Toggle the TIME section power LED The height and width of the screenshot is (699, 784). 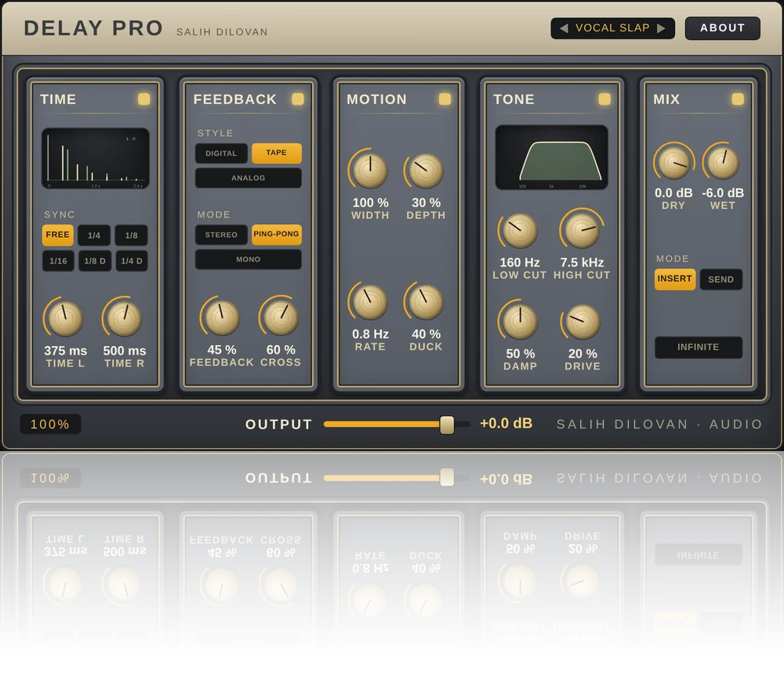144,99
